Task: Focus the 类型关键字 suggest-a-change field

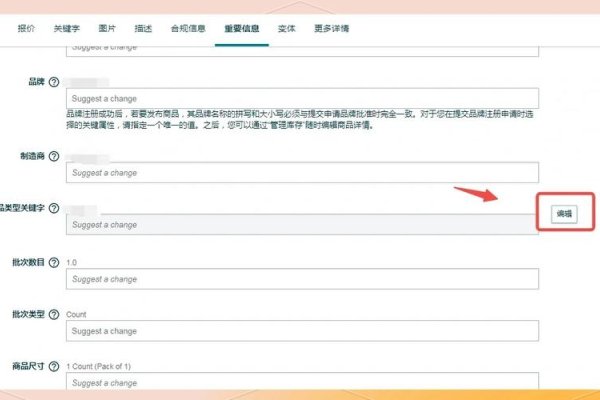Action: coord(302,224)
